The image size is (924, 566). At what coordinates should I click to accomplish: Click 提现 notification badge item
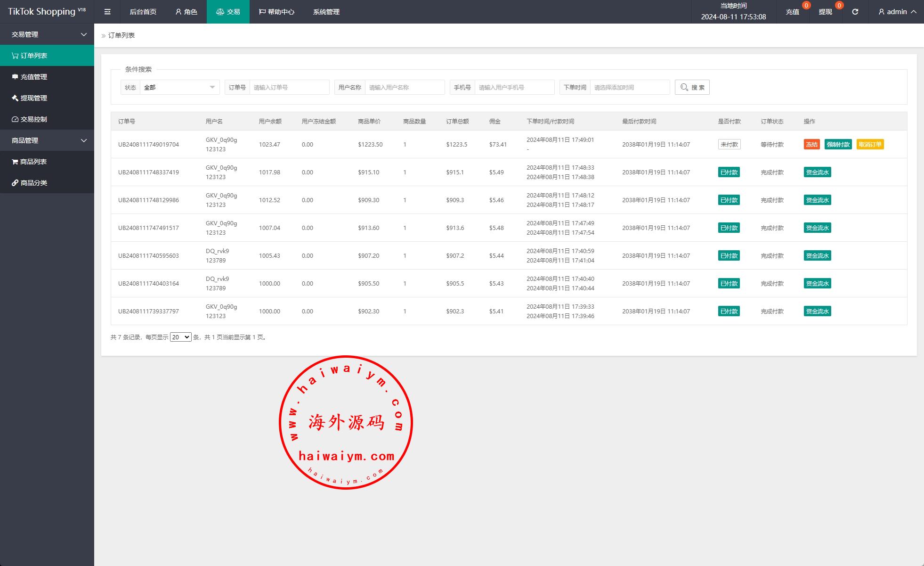pyautogui.click(x=825, y=12)
